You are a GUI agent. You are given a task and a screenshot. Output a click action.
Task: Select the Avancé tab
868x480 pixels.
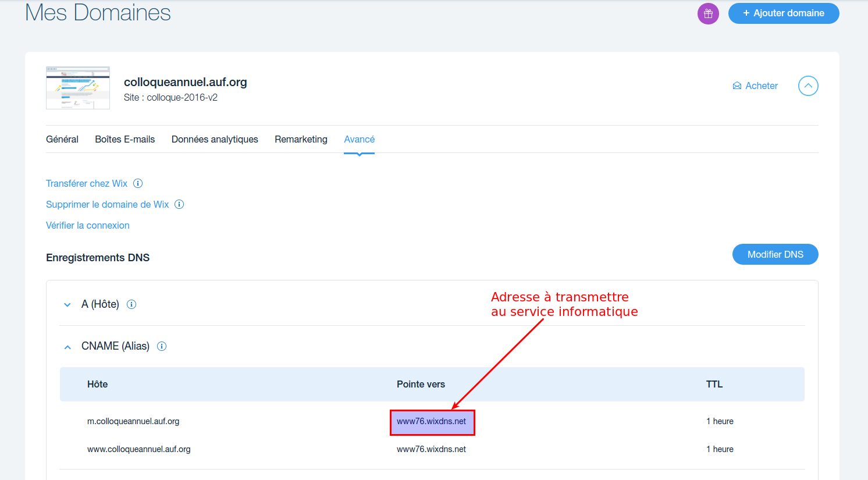[x=359, y=139]
